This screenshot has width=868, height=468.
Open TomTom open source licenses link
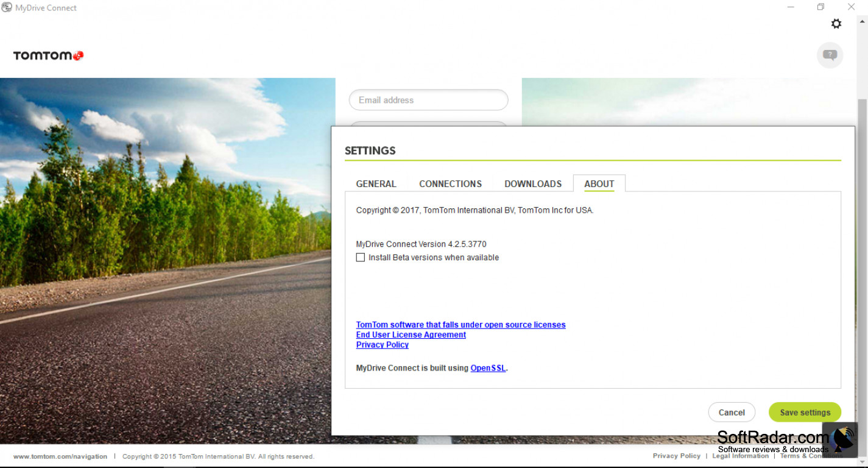(460, 325)
